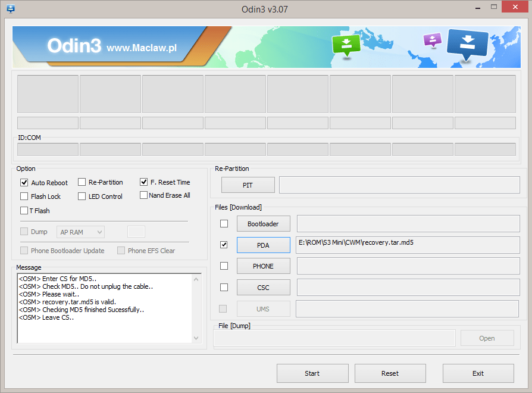Minimize the Odin3 window
The height and width of the screenshot is (393, 532).
[x=478, y=8]
